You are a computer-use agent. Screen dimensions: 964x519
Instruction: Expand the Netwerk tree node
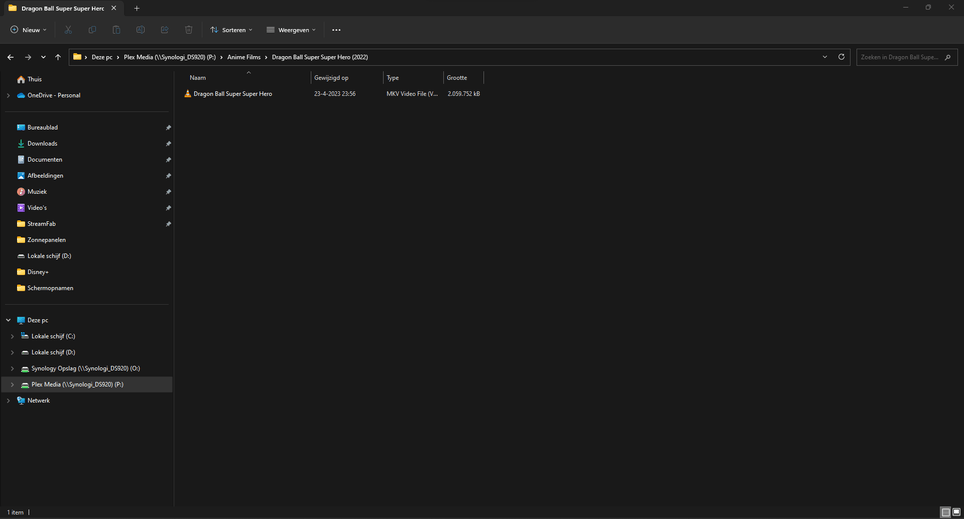(x=8, y=400)
